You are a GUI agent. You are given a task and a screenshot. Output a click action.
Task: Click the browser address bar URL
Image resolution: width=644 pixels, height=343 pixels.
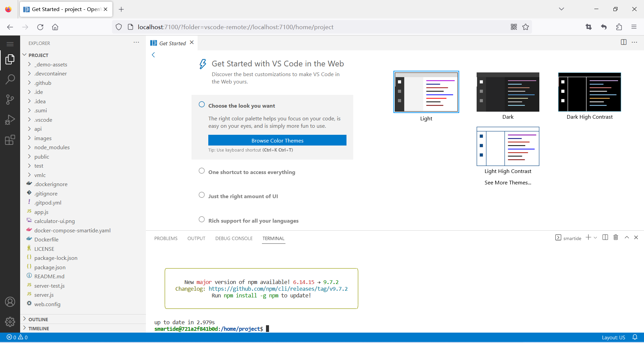point(235,27)
